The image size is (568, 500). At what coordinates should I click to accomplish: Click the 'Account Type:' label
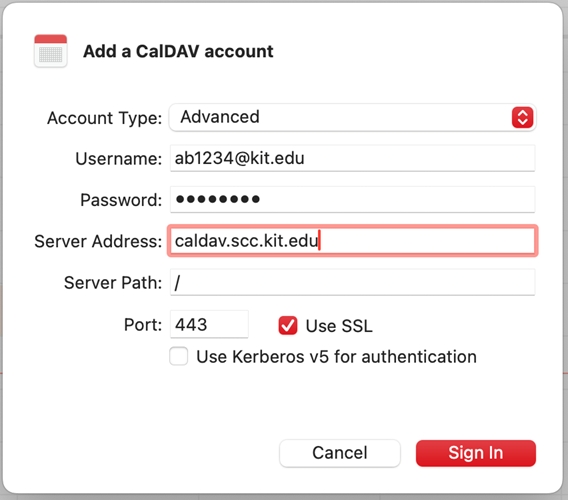tap(105, 118)
